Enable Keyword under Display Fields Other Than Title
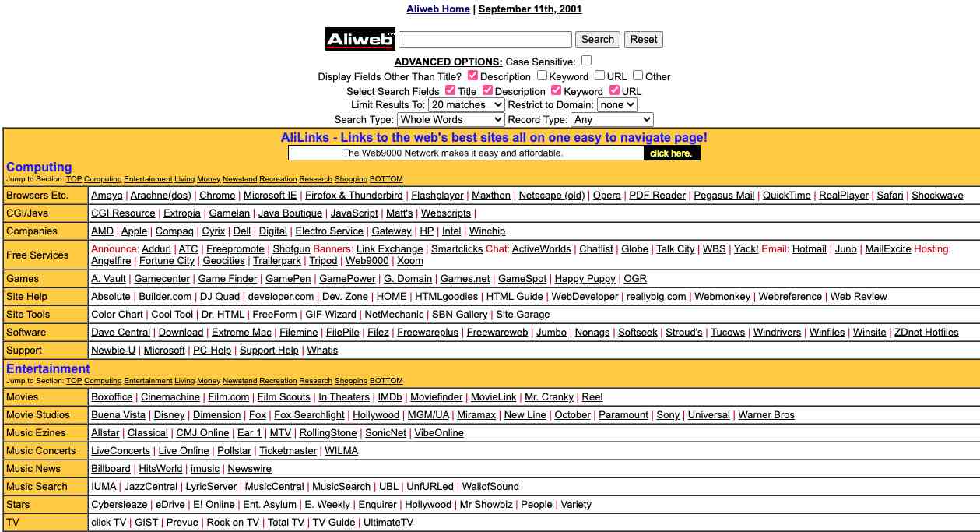The height and width of the screenshot is (532, 980). tap(542, 76)
